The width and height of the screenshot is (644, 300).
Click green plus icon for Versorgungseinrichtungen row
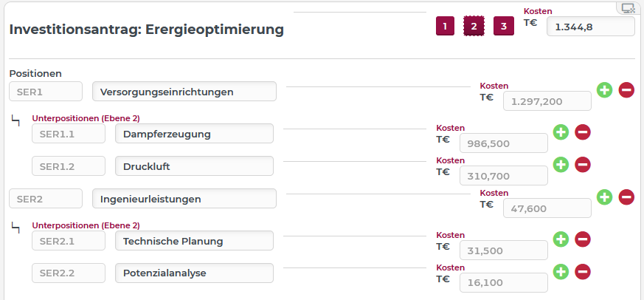pos(604,90)
